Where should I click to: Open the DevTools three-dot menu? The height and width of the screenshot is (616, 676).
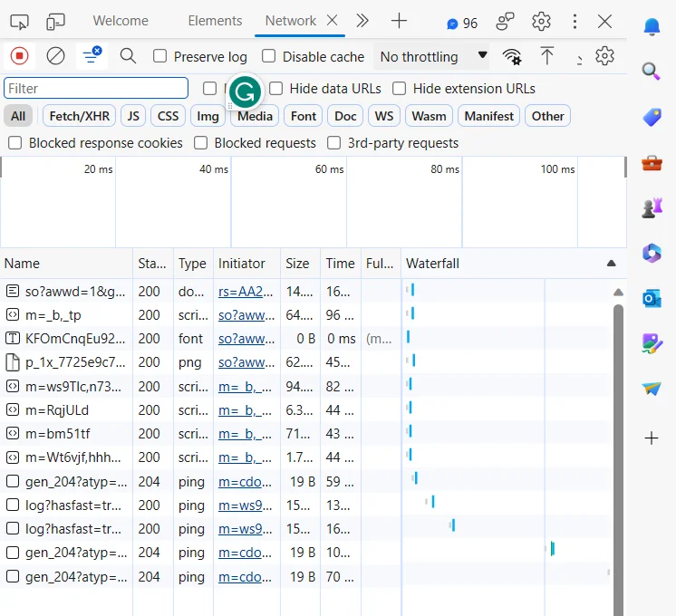click(x=575, y=21)
